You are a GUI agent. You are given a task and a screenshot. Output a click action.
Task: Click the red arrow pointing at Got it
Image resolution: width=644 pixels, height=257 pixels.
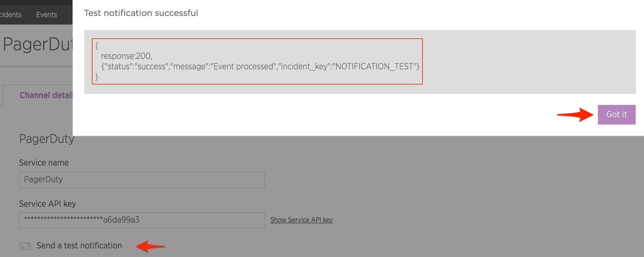point(575,115)
